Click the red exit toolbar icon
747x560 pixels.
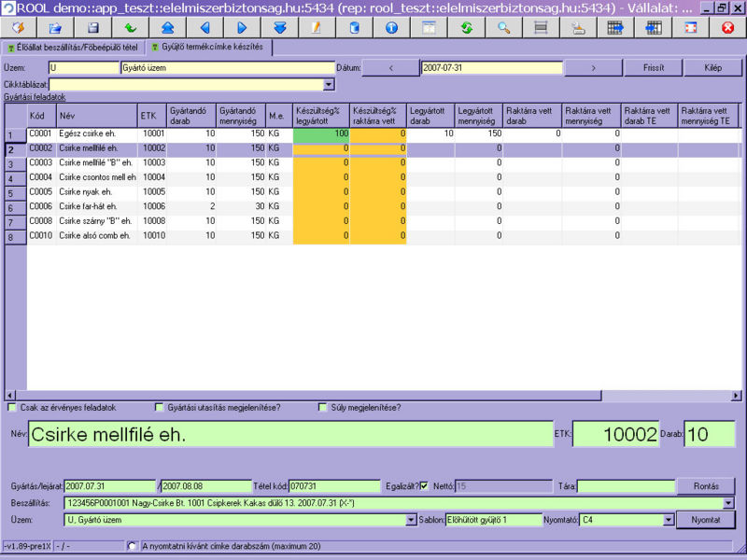click(x=727, y=27)
